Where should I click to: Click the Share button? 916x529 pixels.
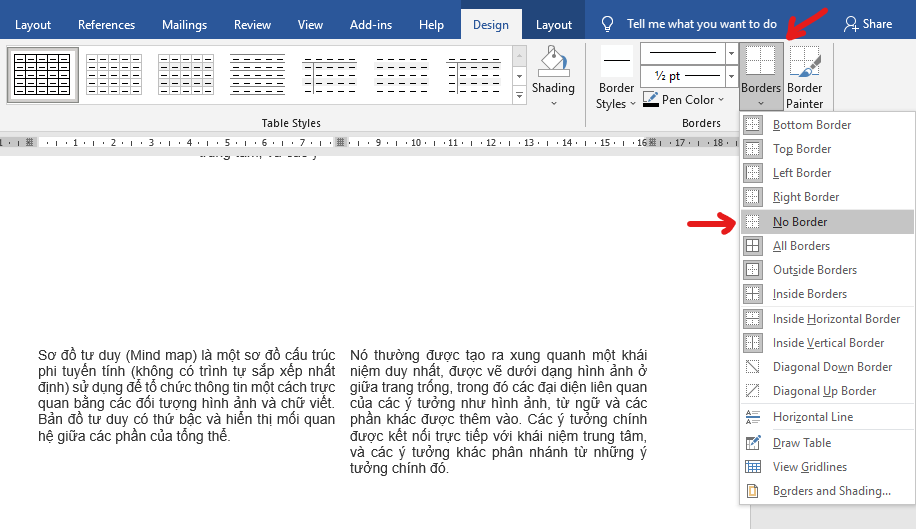(868, 23)
